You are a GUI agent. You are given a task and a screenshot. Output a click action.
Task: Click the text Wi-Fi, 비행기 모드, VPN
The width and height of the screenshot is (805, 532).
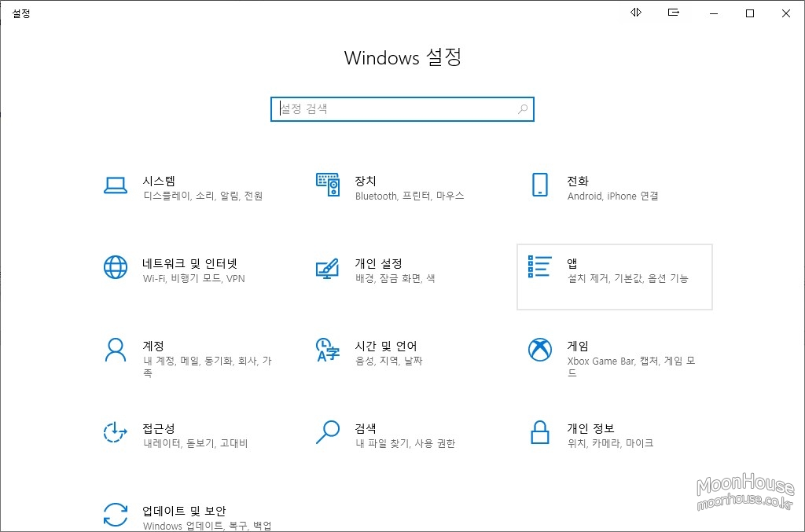(x=194, y=278)
